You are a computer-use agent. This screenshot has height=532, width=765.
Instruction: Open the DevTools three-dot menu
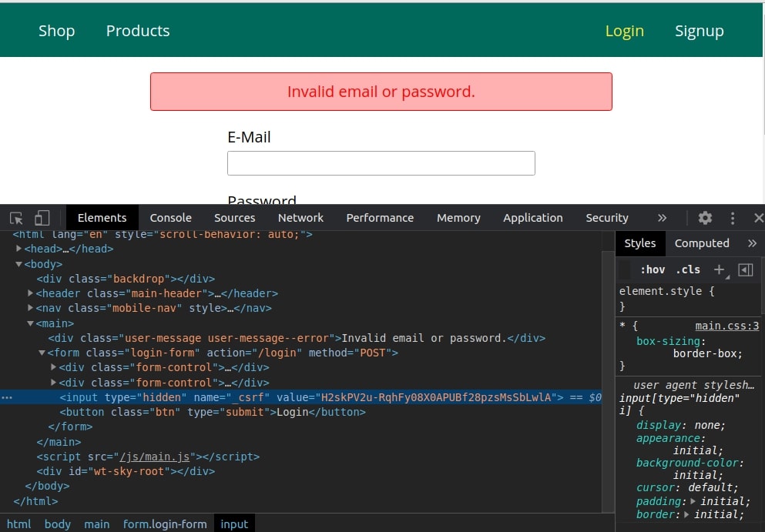coord(733,218)
